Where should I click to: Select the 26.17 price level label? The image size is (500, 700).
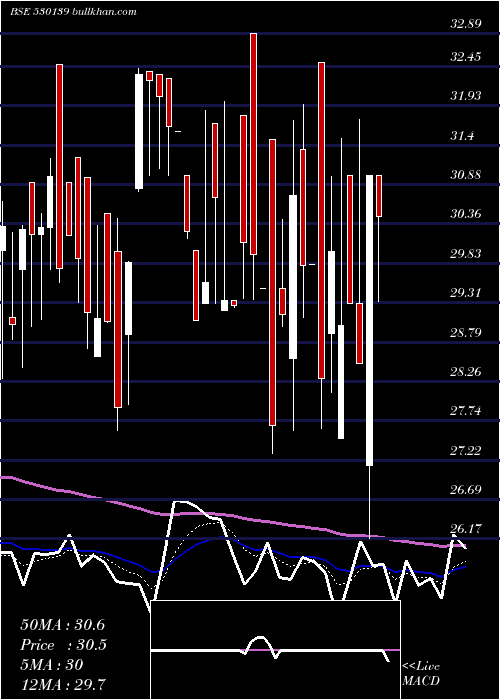(x=466, y=529)
